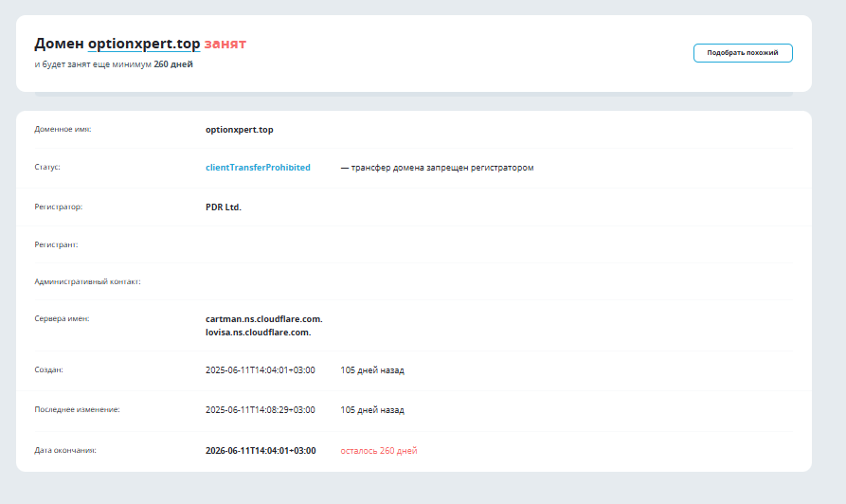
Task: Select the 'Доменное имя:' label
Action: click(x=63, y=129)
